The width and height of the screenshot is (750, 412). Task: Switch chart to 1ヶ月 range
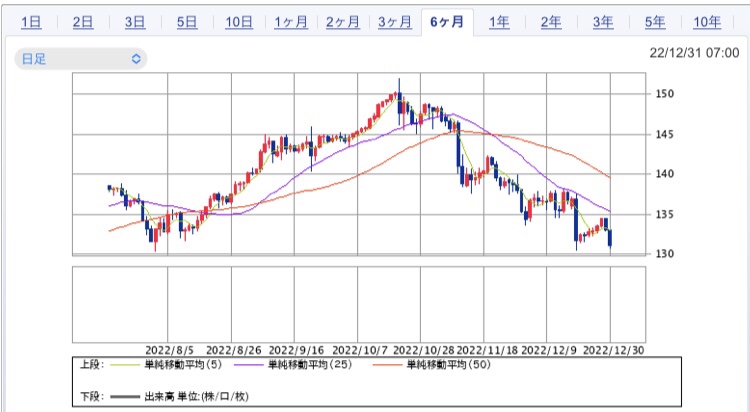[291, 22]
